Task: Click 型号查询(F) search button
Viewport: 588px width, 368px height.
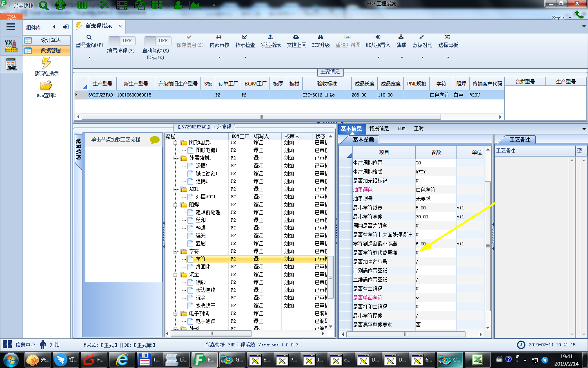Action: pos(89,41)
